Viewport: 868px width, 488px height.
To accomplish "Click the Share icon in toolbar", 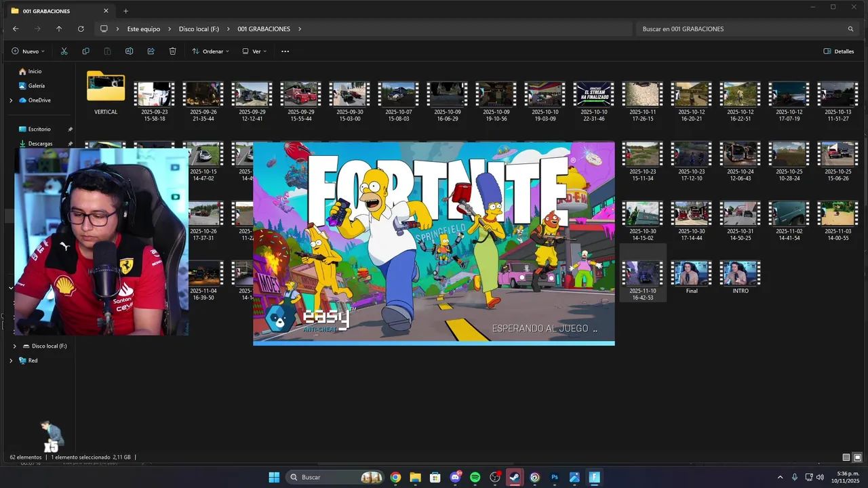I will tap(151, 52).
